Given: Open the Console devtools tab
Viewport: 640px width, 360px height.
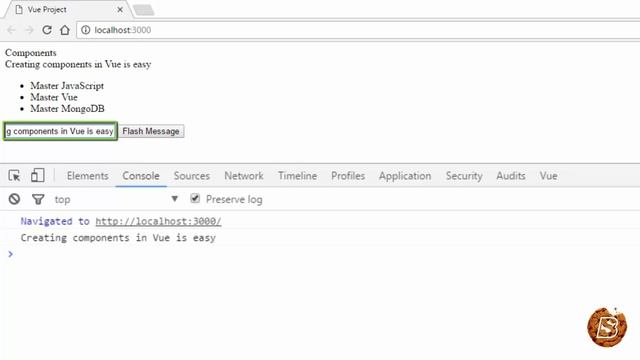Looking at the screenshot, I should point(141,176).
